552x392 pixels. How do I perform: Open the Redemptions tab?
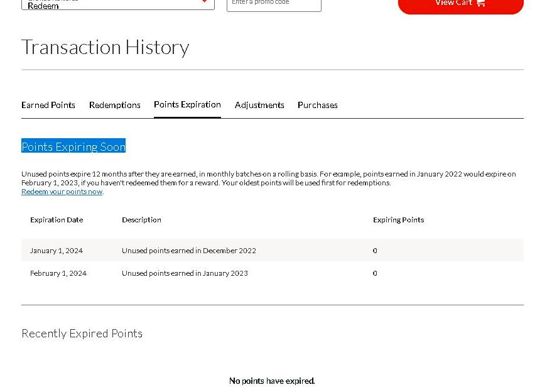coord(114,105)
